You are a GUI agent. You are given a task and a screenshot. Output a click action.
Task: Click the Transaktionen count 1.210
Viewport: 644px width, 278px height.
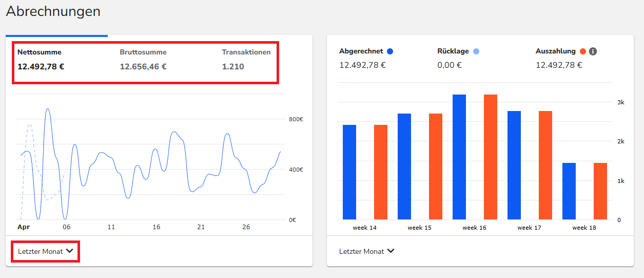pyautogui.click(x=233, y=66)
